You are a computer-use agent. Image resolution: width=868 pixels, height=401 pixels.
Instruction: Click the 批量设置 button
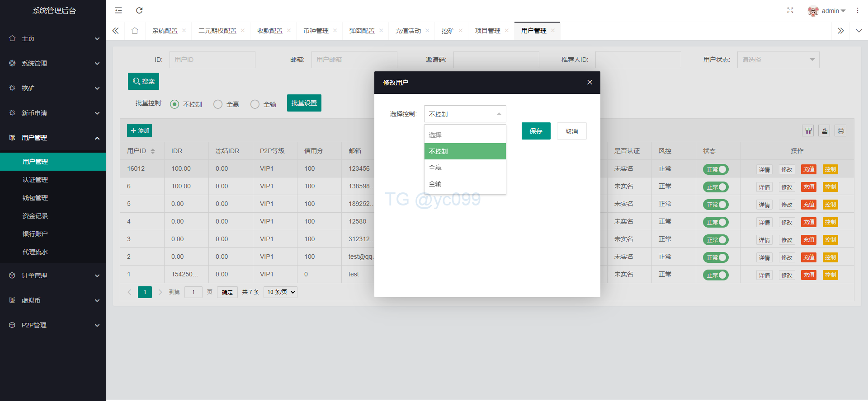[x=304, y=103]
